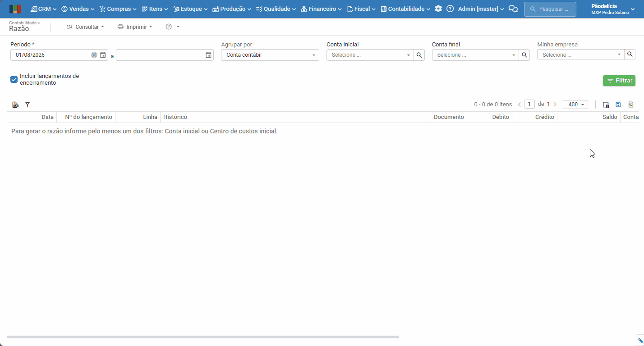Open the 400 items-per-page dropdown
Screen dimensions: 644x346
[x=575, y=105]
